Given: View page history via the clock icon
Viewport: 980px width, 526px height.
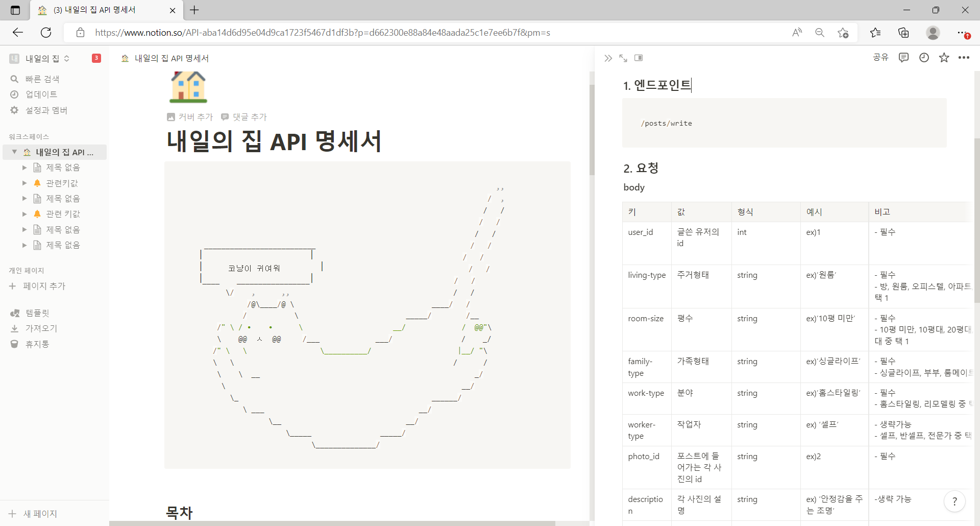Looking at the screenshot, I should pyautogui.click(x=924, y=58).
